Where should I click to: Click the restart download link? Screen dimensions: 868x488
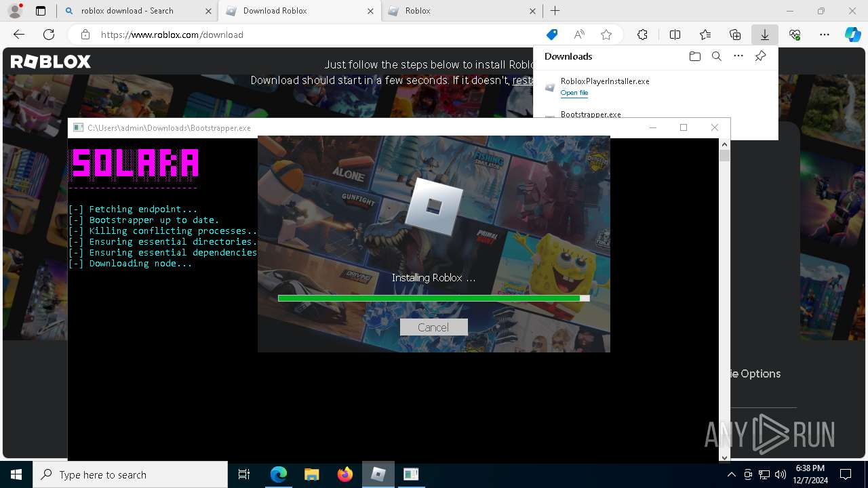(523, 80)
